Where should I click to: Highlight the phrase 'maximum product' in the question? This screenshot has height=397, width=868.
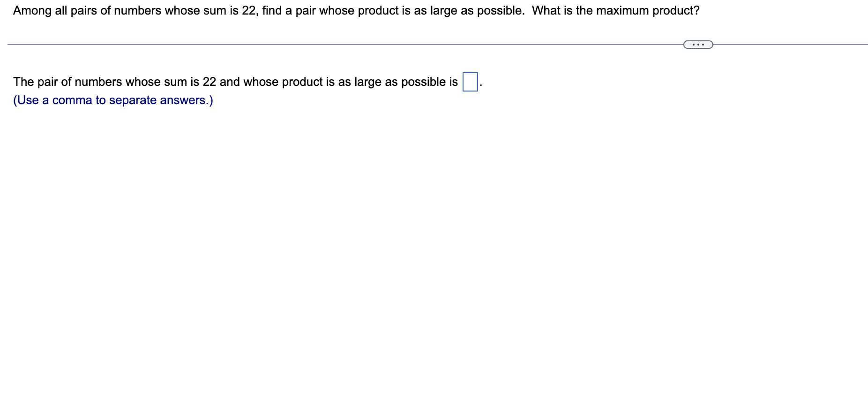pyautogui.click(x=647, y=10)
